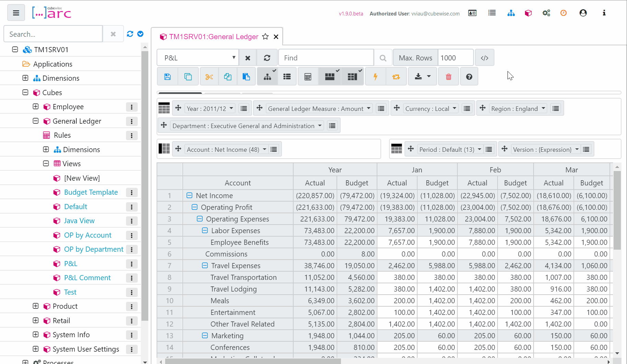The image size is (627, 364).
Task: Open the Budget Template view
Action: [91, 192]
